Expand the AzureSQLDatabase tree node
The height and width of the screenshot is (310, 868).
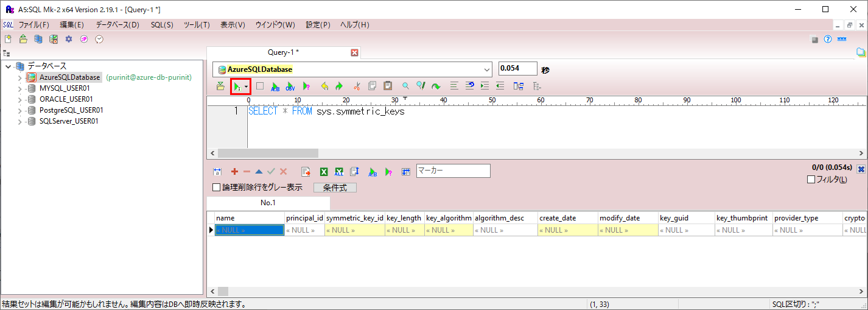pos(19,78)
